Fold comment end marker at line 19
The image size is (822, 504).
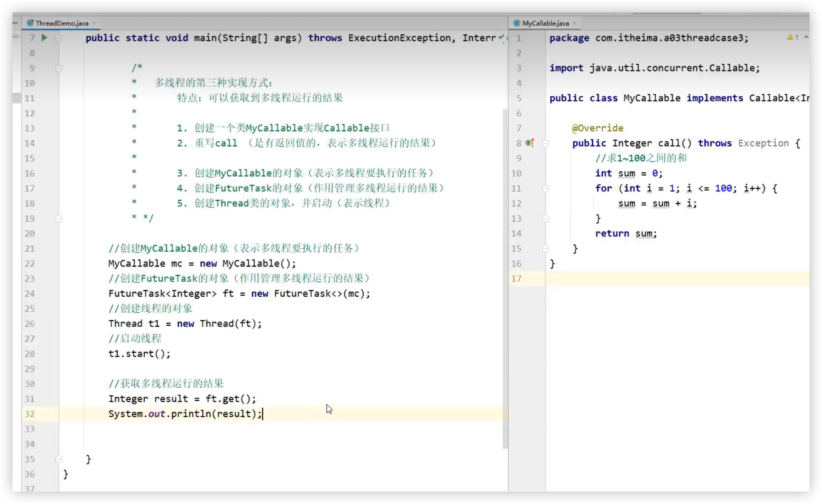tap(59, 218)
